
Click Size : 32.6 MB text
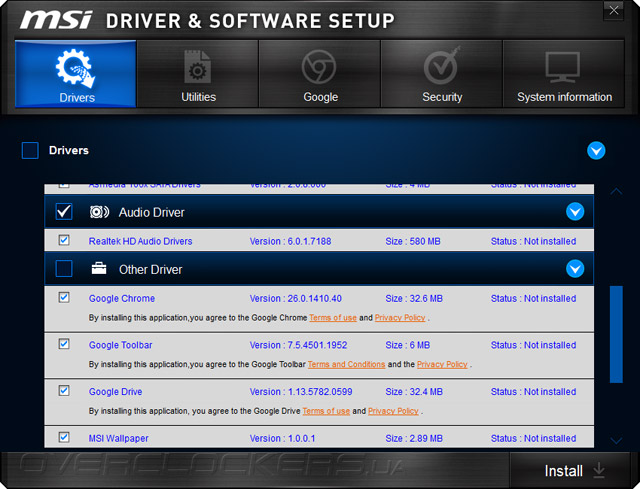tap(414, 298)
